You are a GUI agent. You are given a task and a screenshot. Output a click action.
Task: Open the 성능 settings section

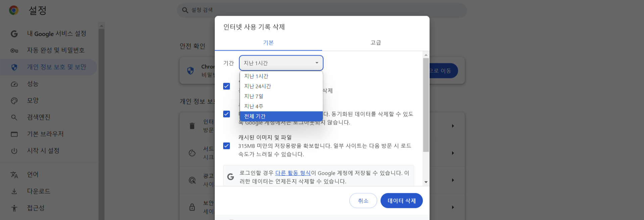[49, 84]
